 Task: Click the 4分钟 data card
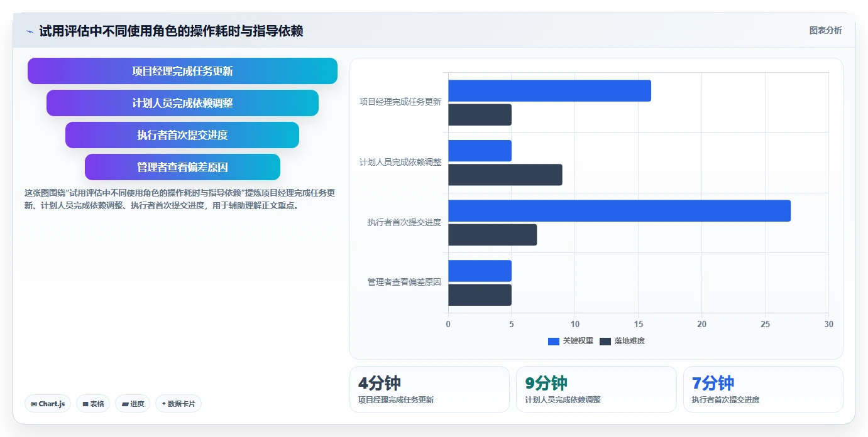429,389
